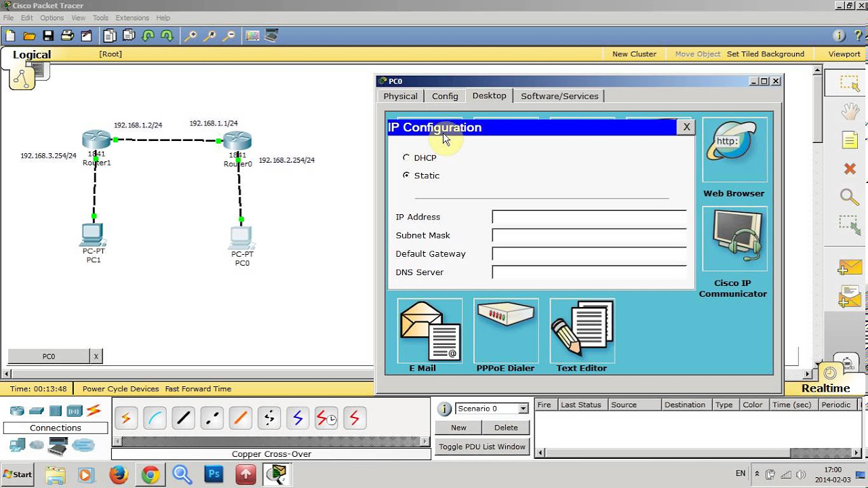Select the Inspect magnifier tool
The height and width of the screenshot is (488, 868).
coord(850,197)
